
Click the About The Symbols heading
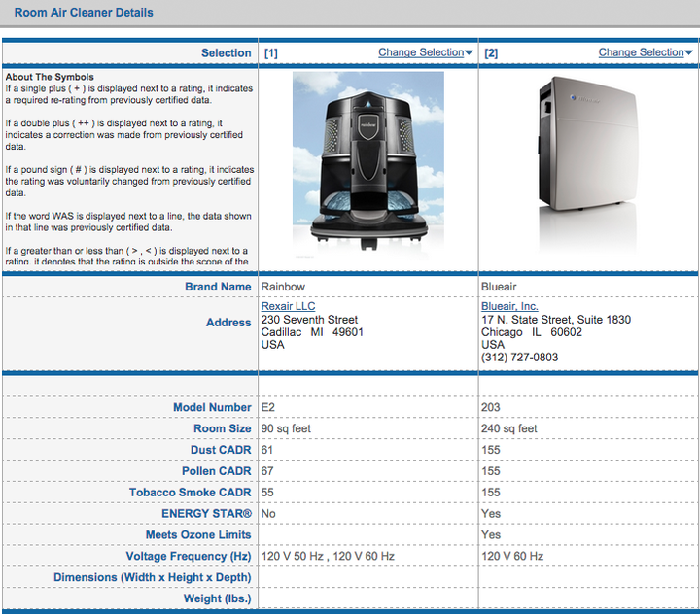click(x=50, y=77)
